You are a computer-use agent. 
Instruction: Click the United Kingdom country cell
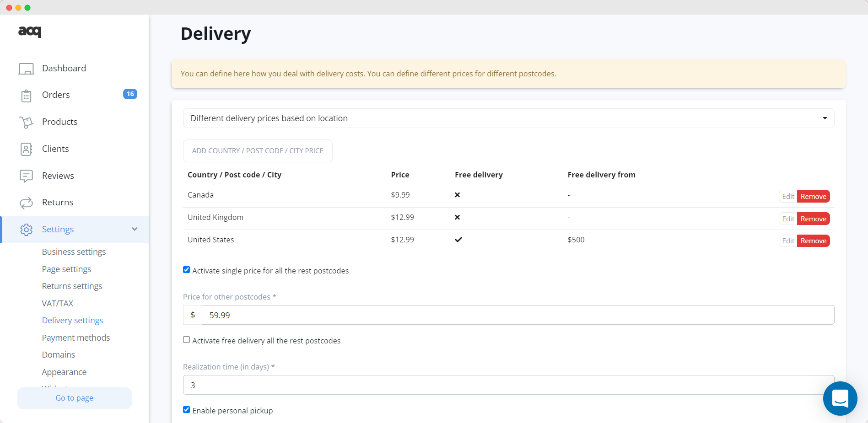pyautogui.click(x=216, y=217)
